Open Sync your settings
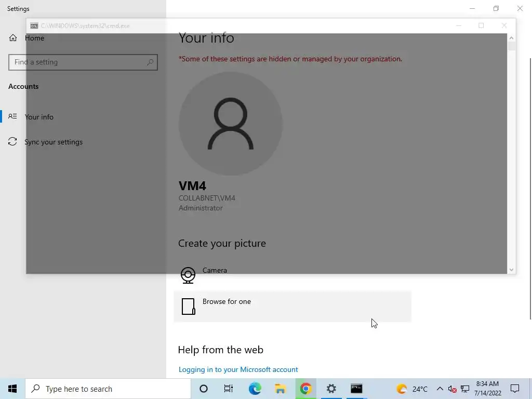 pos(54,142)
